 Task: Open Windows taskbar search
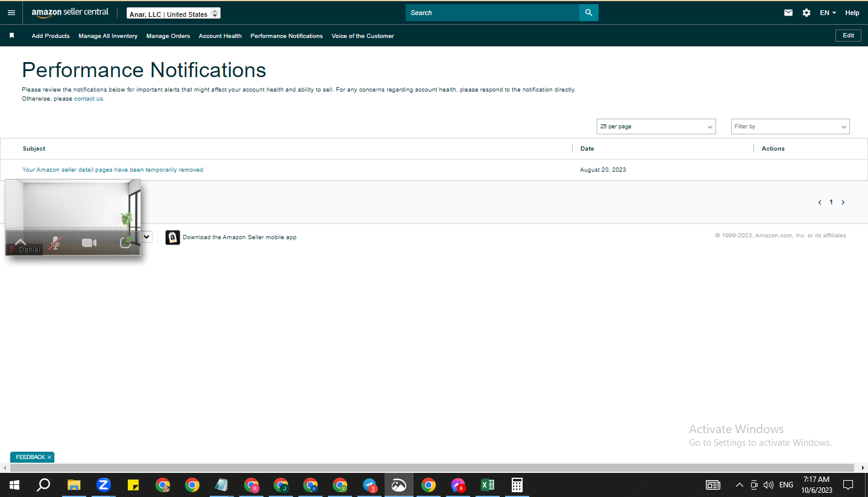(43, 485)
